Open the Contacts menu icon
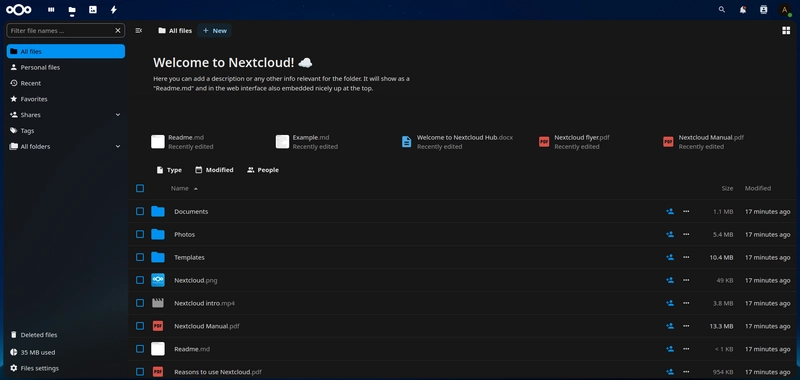The width and height of the screenshot is (800, 380). tap(763, 10)
